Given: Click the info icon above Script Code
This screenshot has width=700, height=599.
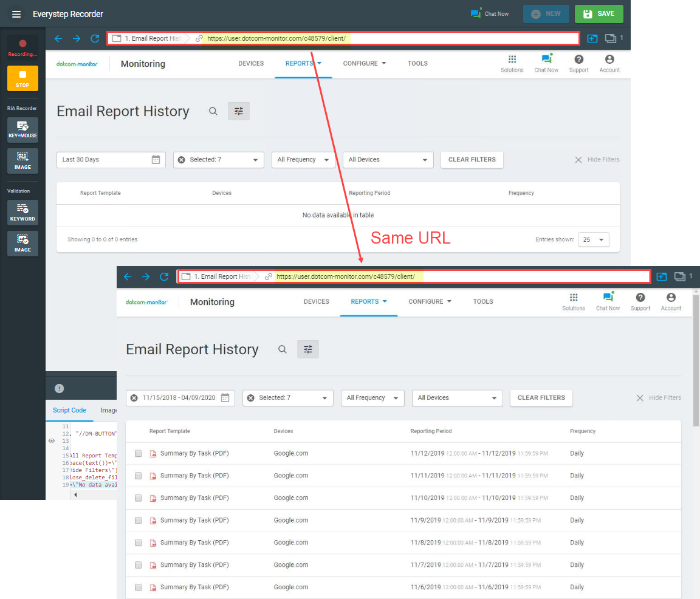Looking at the screenshot, I should pyautogui.click(x=59, y=389).
